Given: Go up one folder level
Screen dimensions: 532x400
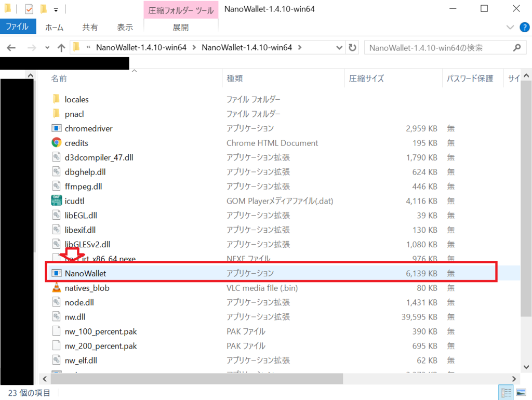Looking at the screenshot, I should click(61, 48).
